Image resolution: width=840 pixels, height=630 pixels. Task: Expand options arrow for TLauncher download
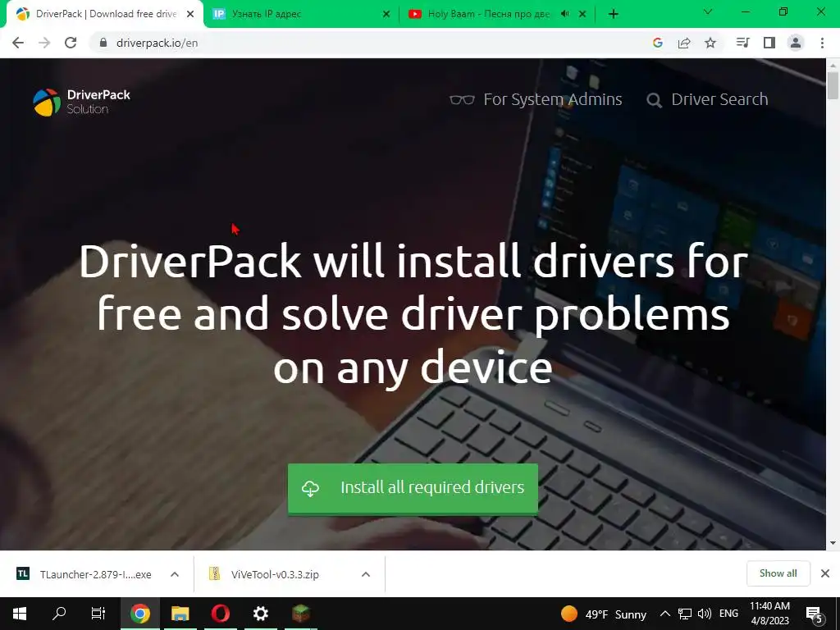click(x=175, y=574)
